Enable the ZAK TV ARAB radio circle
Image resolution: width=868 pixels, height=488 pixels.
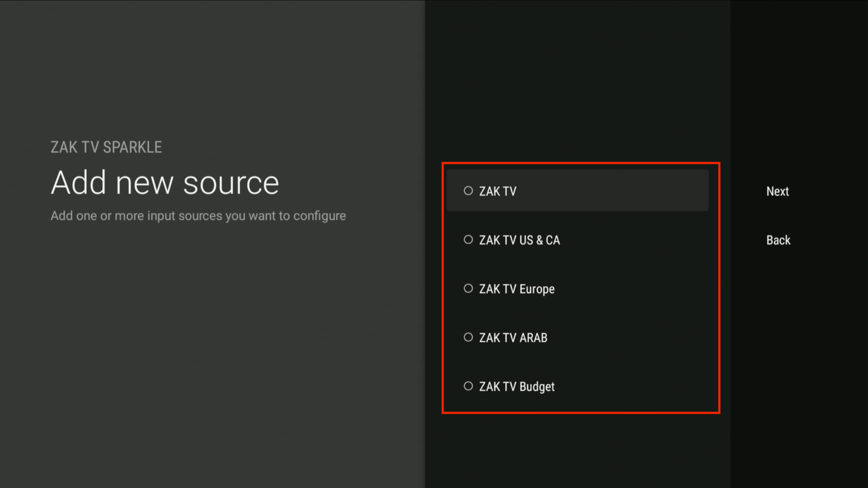coord(468,337)
